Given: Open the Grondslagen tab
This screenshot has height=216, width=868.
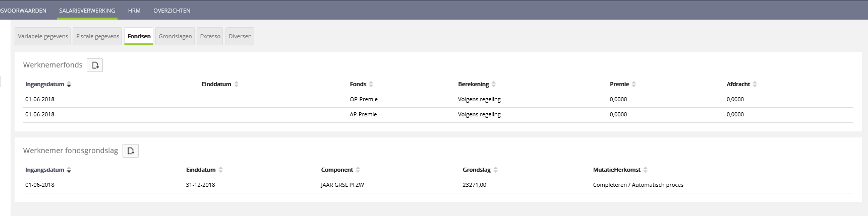Looking at the screenshot, I should click(x=175, y=36).
